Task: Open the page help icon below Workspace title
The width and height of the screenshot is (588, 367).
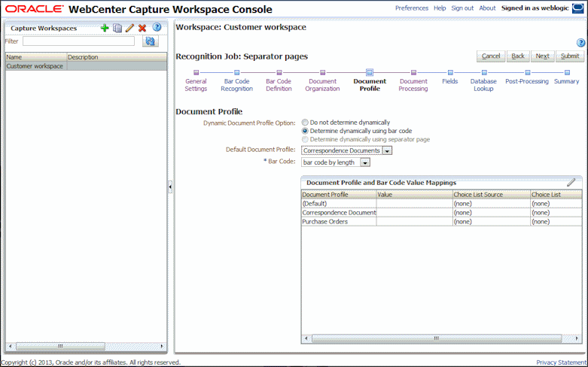Action: (x=580, y=43)
